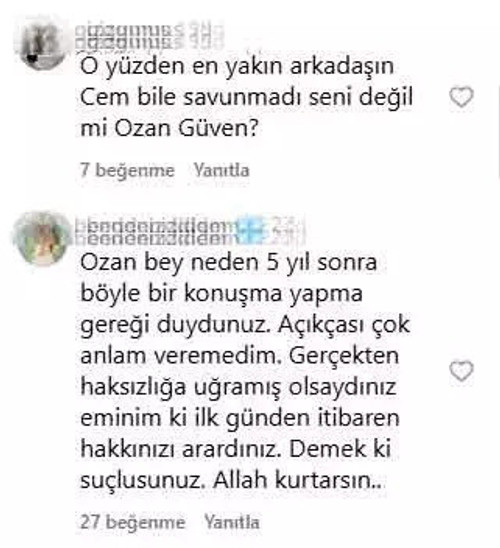Click the phrase 'Allah kurtarsın..' in the second comment
Viewport: 500px width, 548px height.
299,480
